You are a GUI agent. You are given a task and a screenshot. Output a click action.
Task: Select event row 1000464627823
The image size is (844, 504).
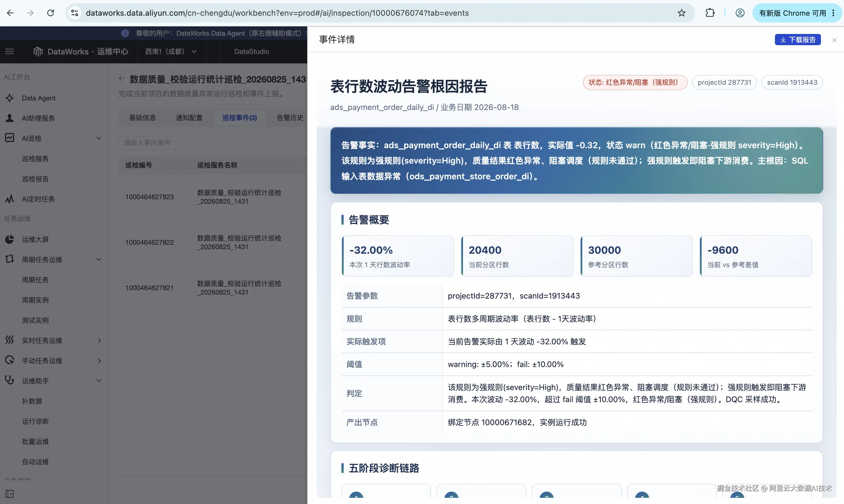pyautogui.click(x=213, y=197)
